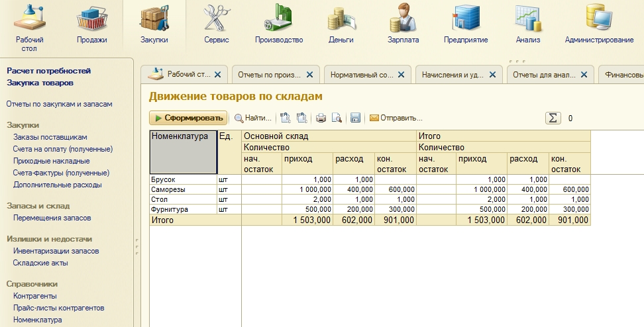Open Контрагенты directory
Viewport: 644px width, 327px height.
(x=35, y=296)
